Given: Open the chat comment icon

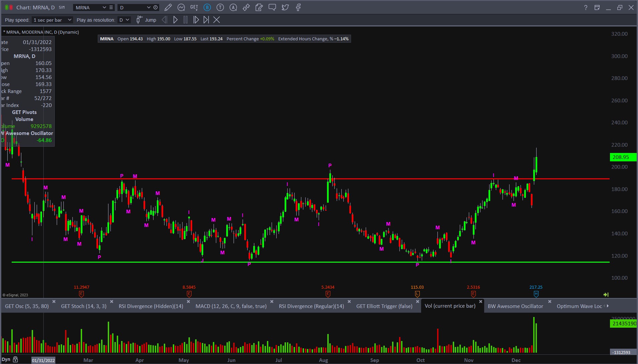Looking at the screenshot, I should click(272, 7).
